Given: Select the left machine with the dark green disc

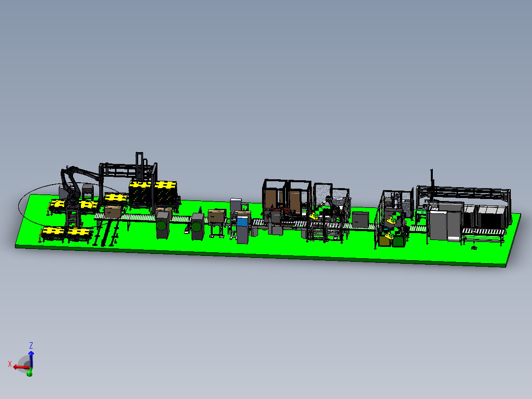Looking at the screenshot, I should click(162, 225).
